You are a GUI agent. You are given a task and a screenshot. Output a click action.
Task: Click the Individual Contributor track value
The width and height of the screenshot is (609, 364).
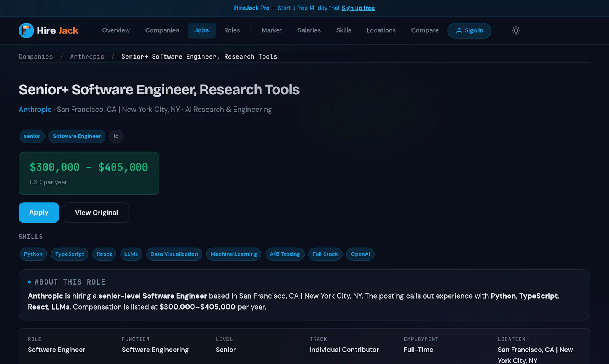coord(344,350)
